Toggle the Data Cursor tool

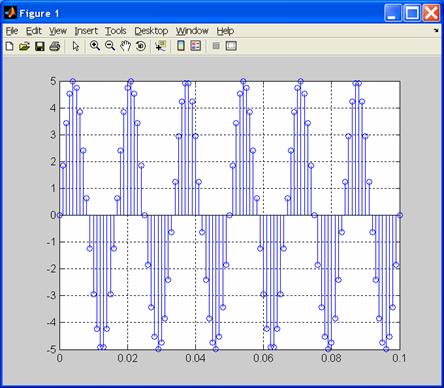161,46
